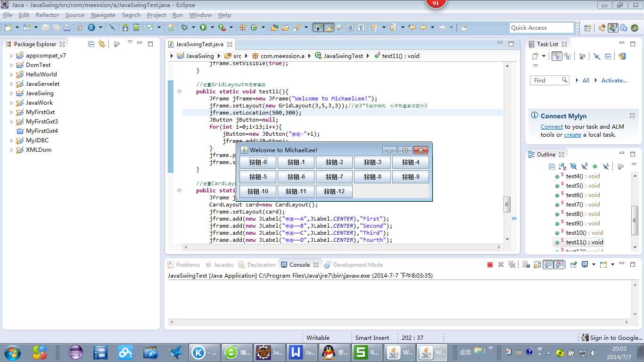
Task: Open the Refactor menu
Action: [47, 15]
